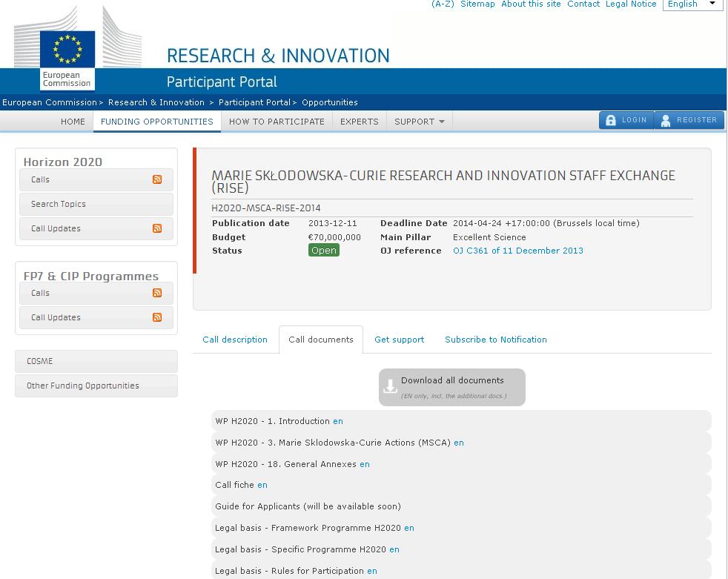The height and width of the screenshot is (579, 728).
Task: Click the H2020-MSCA-RISE-2014 call identifier
Action: coord(266,208)
